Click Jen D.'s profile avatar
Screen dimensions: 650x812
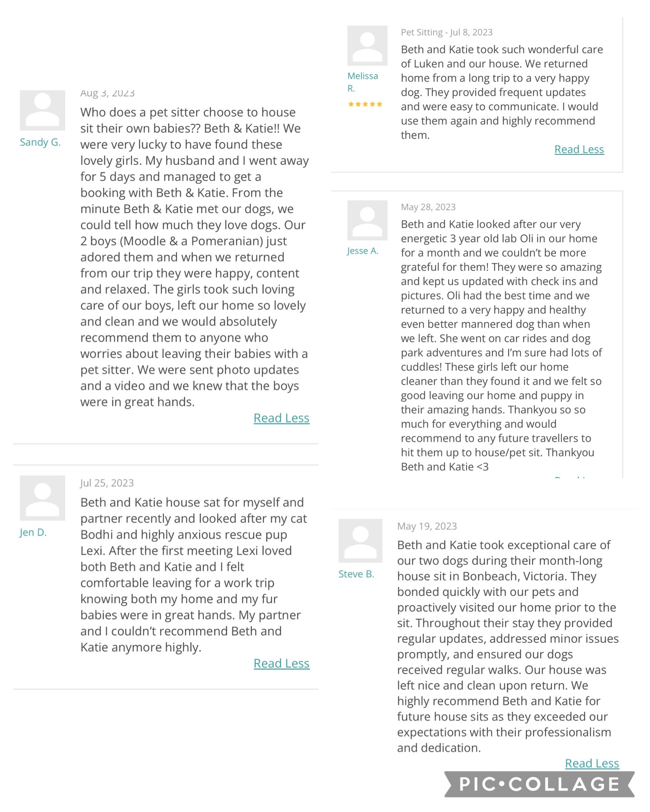point(42,498)
